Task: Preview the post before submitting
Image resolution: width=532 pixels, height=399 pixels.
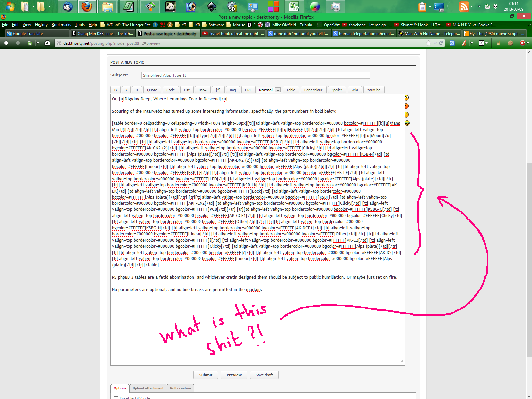Action: point(234,375)
